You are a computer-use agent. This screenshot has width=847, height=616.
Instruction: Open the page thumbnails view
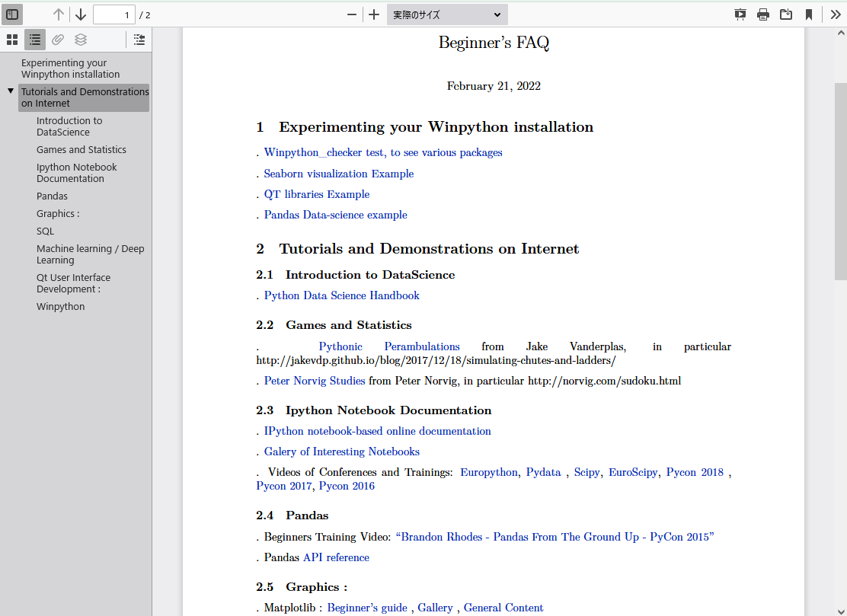[12, 40]
